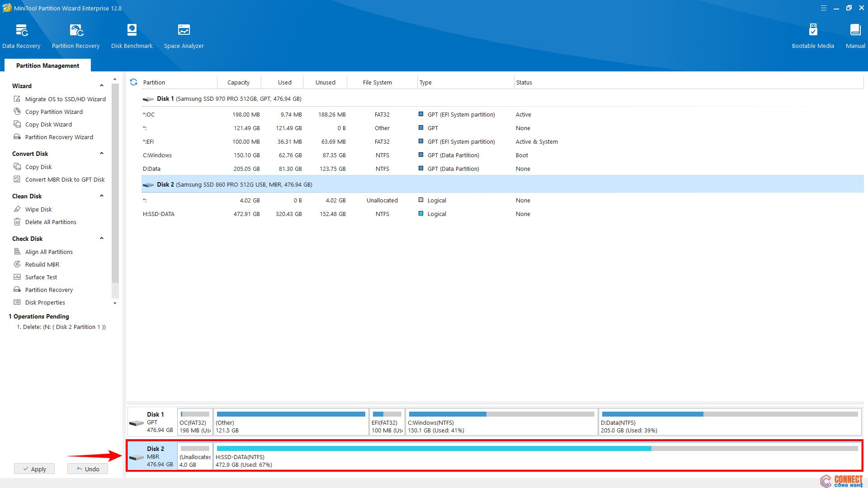
Task: Select the H:SSD-DATA partition row
Action: [502, 214]
